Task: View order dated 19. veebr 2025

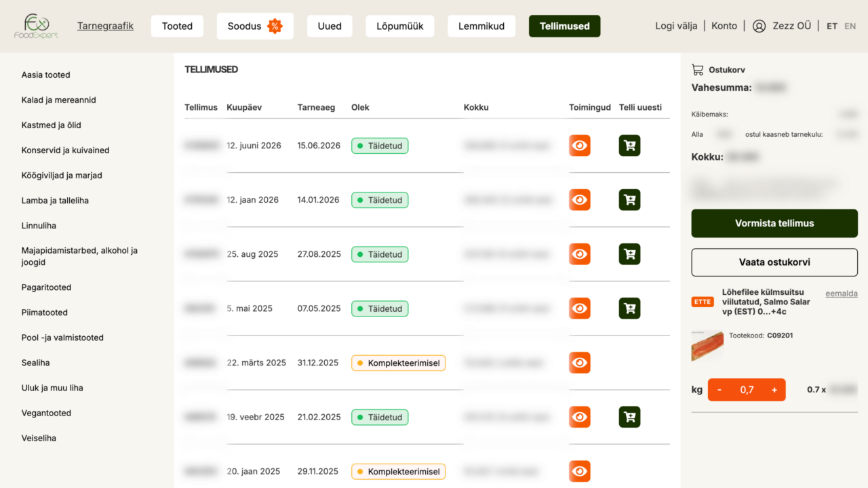Action: coord(579,417)
